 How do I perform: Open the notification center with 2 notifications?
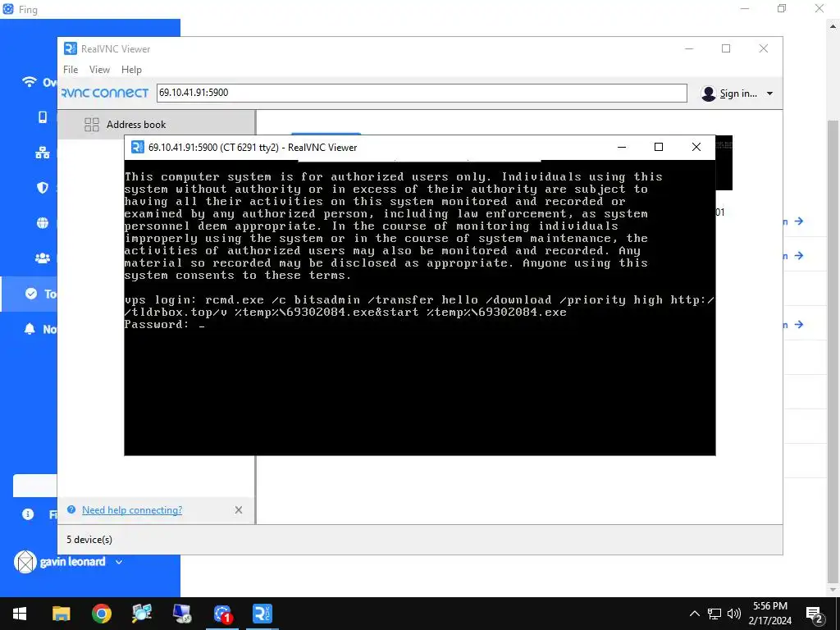tap(815, 614)
